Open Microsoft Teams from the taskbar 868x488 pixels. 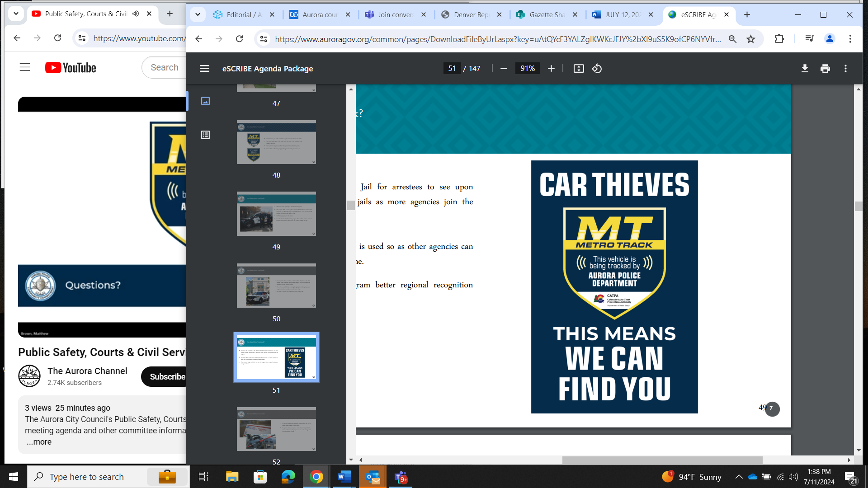point(401,477)
